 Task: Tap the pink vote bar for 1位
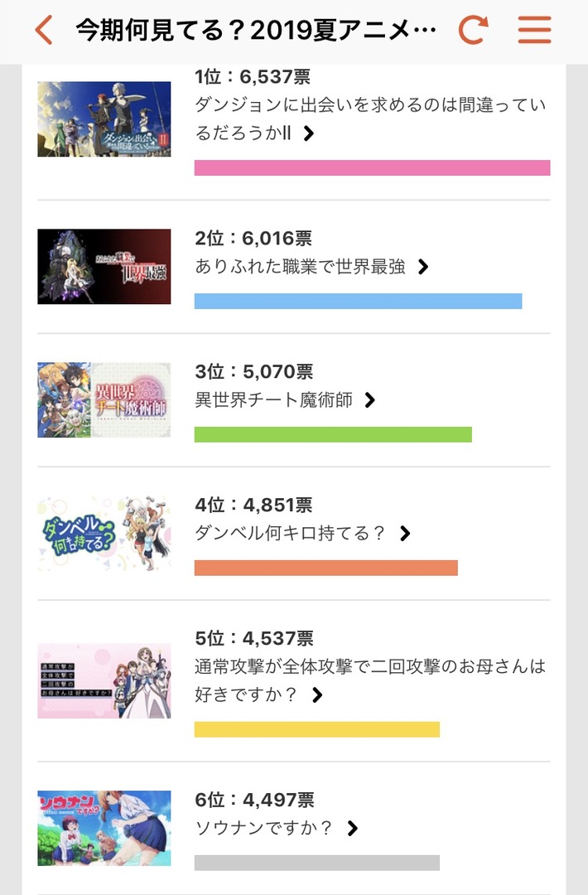371,168
